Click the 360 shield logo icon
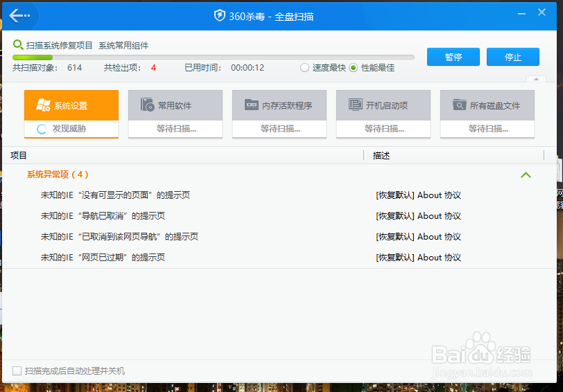Viewport: 563px width, 392px height. pyautogui.click(x=219, y=16)
